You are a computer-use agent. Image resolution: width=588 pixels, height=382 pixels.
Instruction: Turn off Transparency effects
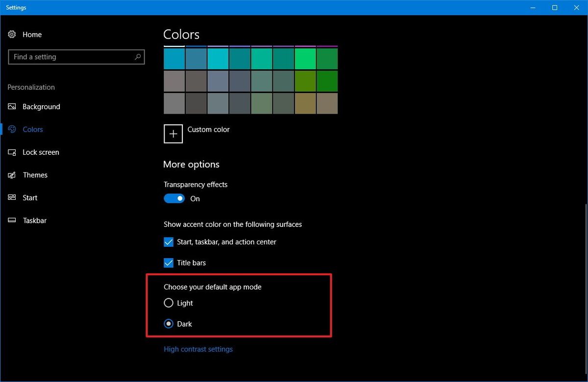[174, 198]
